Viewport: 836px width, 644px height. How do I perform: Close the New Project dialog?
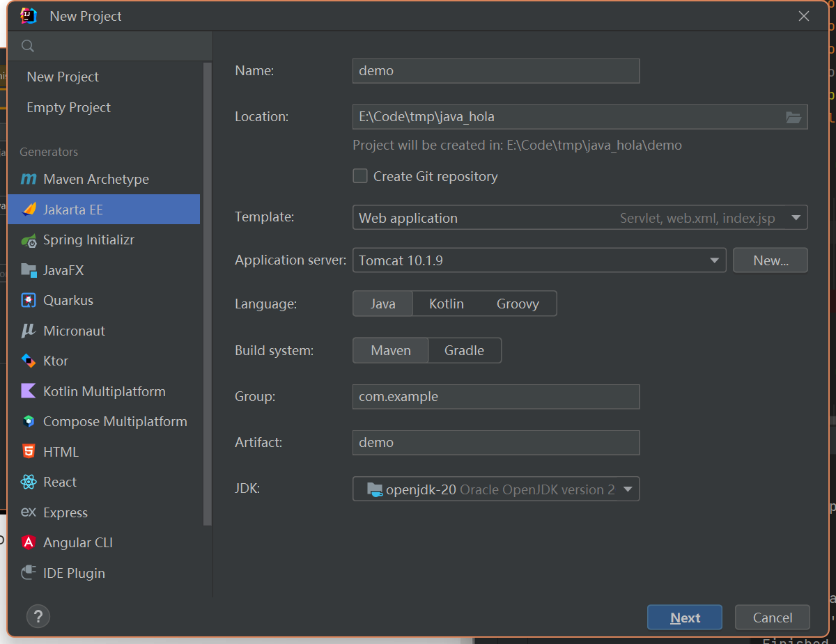tap(804, 16)
